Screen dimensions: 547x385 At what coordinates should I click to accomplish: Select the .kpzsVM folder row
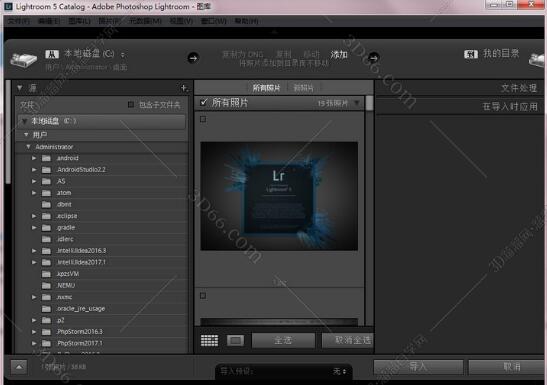pyautogui.click(x=102, y=274)
